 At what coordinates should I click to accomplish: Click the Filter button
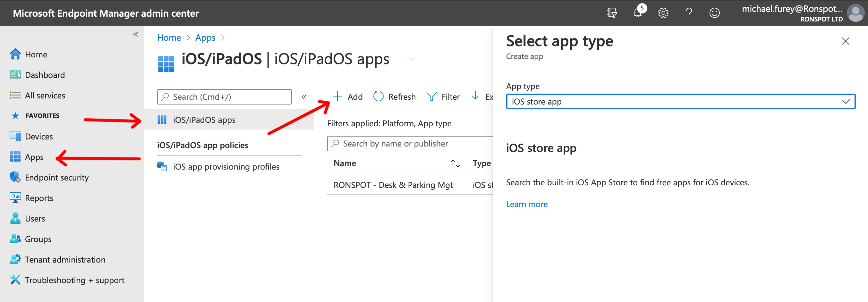[443, 97]
